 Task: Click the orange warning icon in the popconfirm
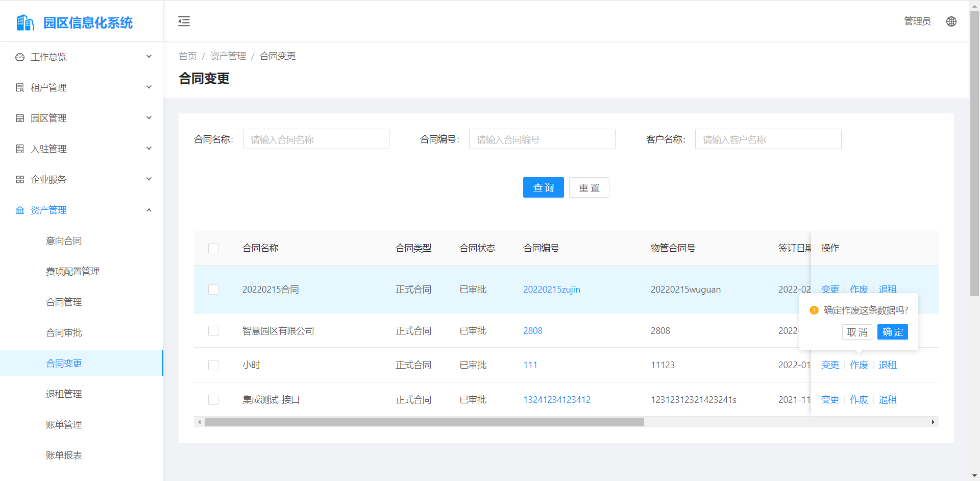814,310
